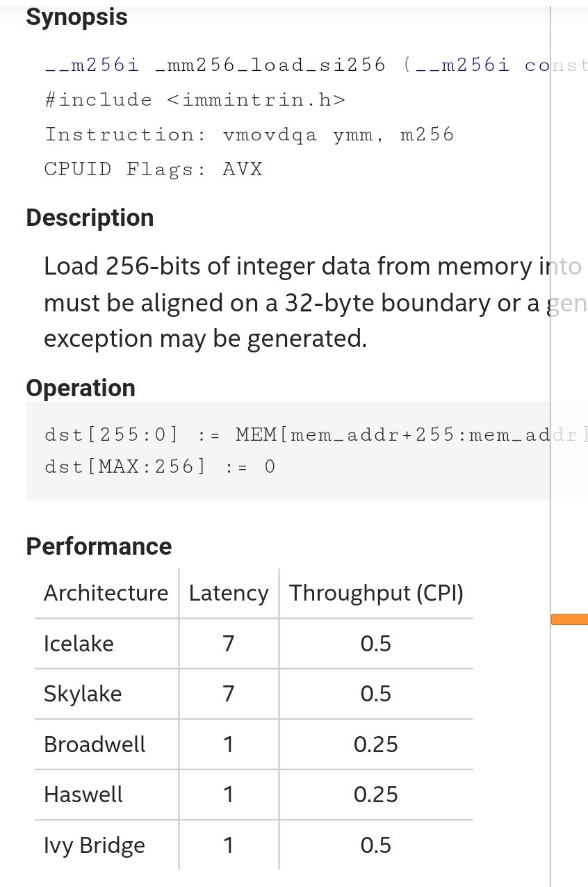Click the Operation heading
Screen dimensions: 588x887
tap(81, 388)
